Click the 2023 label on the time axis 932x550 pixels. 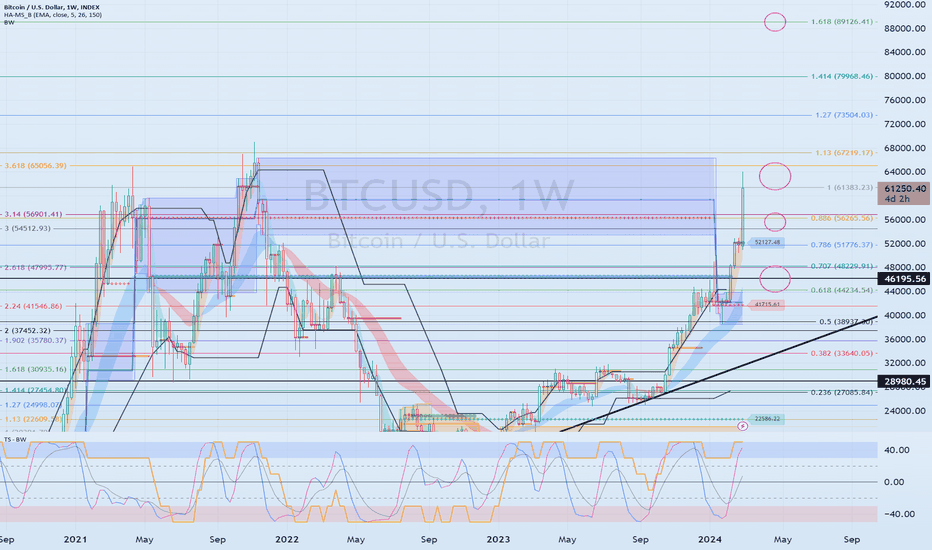coord(498,540)
